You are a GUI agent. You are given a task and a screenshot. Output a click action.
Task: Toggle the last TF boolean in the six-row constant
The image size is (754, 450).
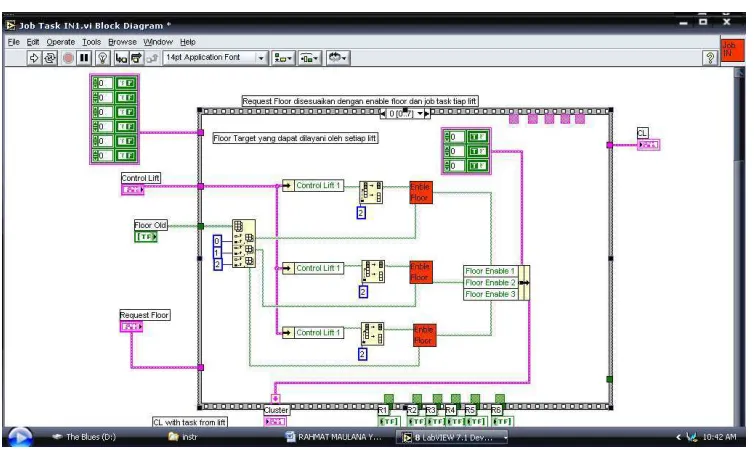[126, 155]
